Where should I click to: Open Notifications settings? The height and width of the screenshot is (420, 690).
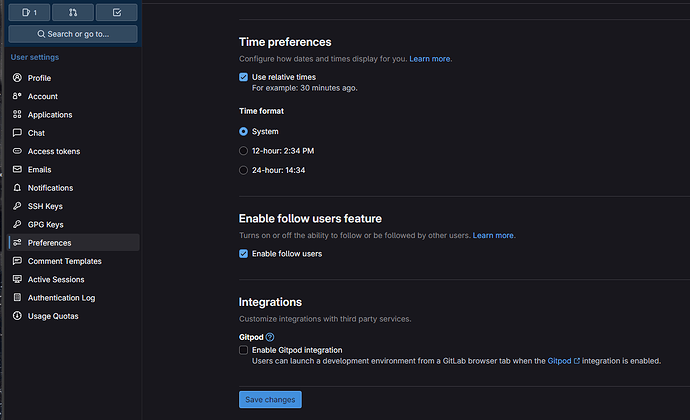[x=74, y=188]
